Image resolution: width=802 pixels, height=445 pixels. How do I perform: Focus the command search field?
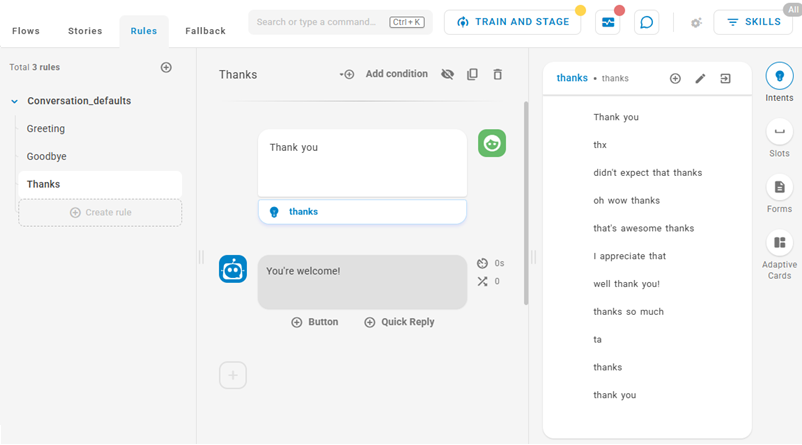340,22
